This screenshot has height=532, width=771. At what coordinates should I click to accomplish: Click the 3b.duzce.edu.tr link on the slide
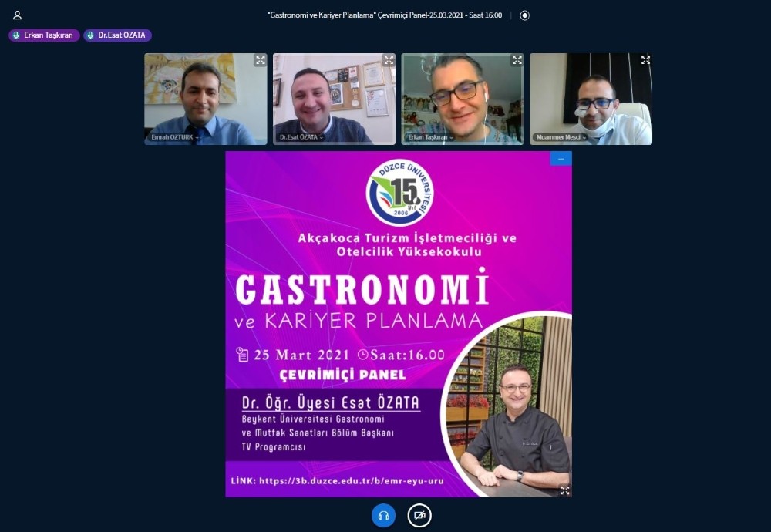tap(351, 480)
